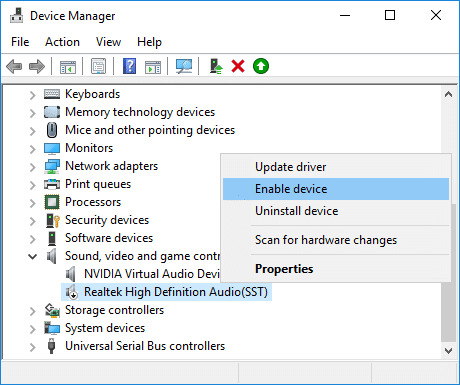The image size is (460, 385).
Task: Choose Scan for hardware changes entry
Action: click(x=336, y=240)
